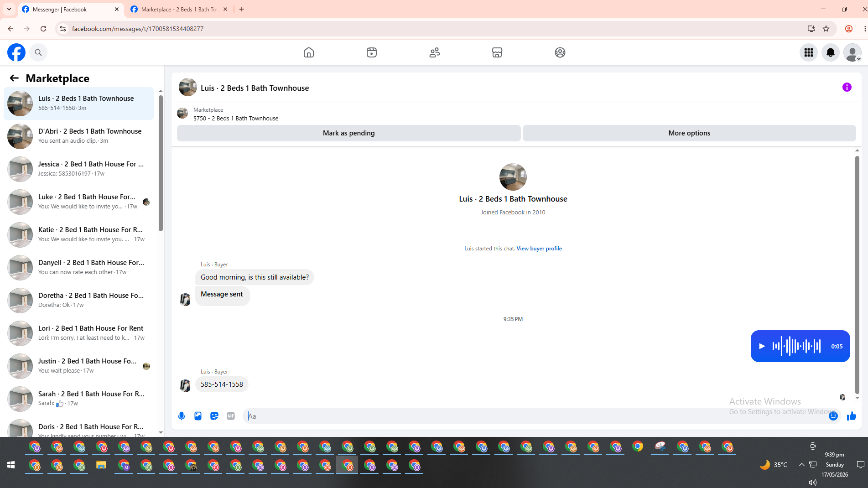Open a new browser tab
This screenshot has width=868, height=488.
(x=242, y=9)
